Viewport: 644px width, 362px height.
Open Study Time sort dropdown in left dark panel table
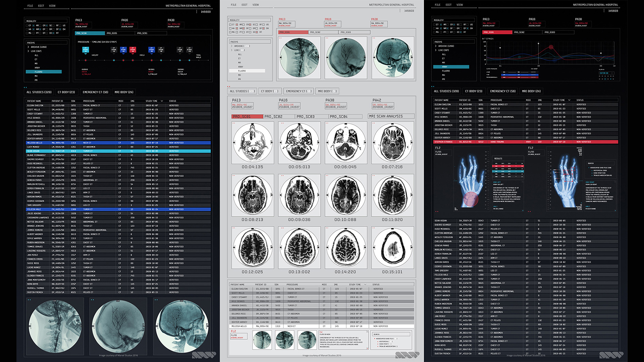[162, 101]
